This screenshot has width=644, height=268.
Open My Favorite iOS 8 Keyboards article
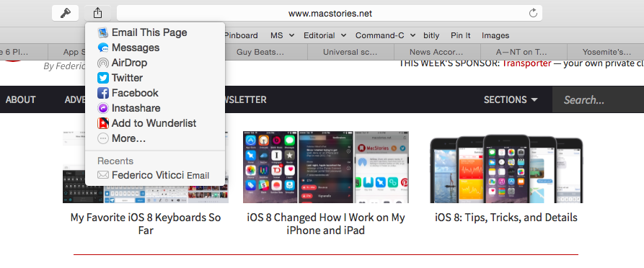tap(146, 224)
